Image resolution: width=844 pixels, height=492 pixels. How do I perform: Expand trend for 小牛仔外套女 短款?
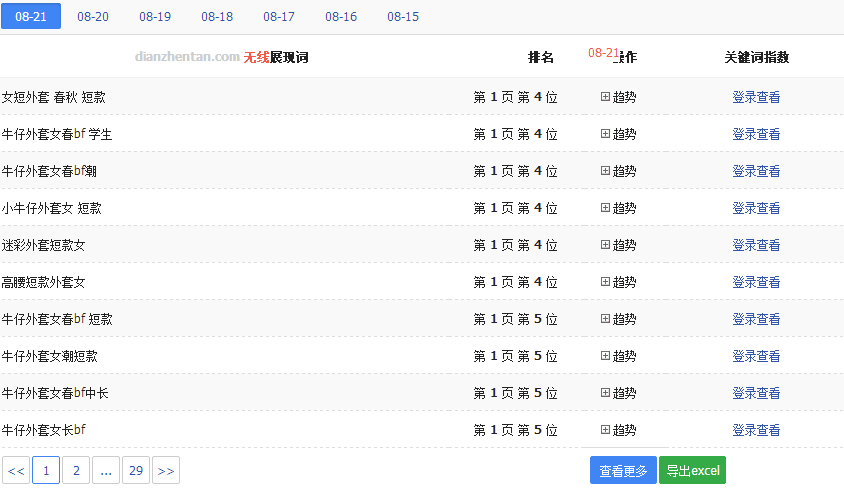618,208
